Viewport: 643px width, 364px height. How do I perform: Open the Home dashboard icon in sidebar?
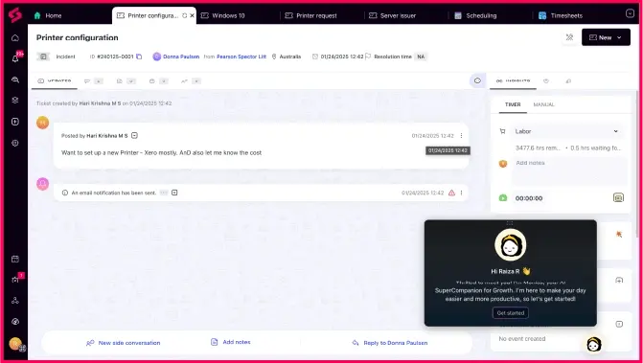(15, 38)
